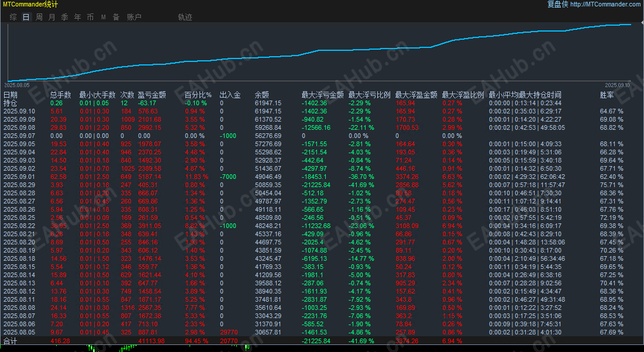Click win rate 75.71 %
This screenshot has height=352, width=644.
click(x=612, y=185)
